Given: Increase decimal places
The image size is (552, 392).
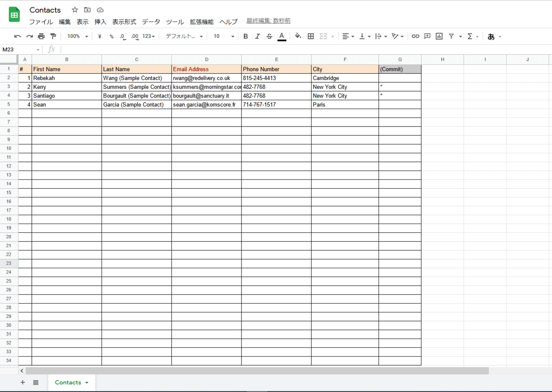Looking at the screenshot, I should coord(135,36).
